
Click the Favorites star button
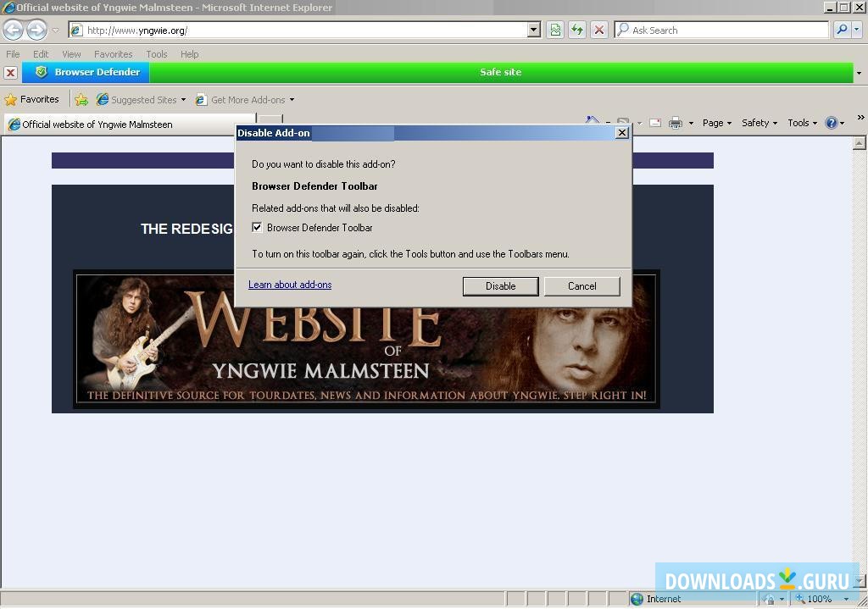[32, 100]
